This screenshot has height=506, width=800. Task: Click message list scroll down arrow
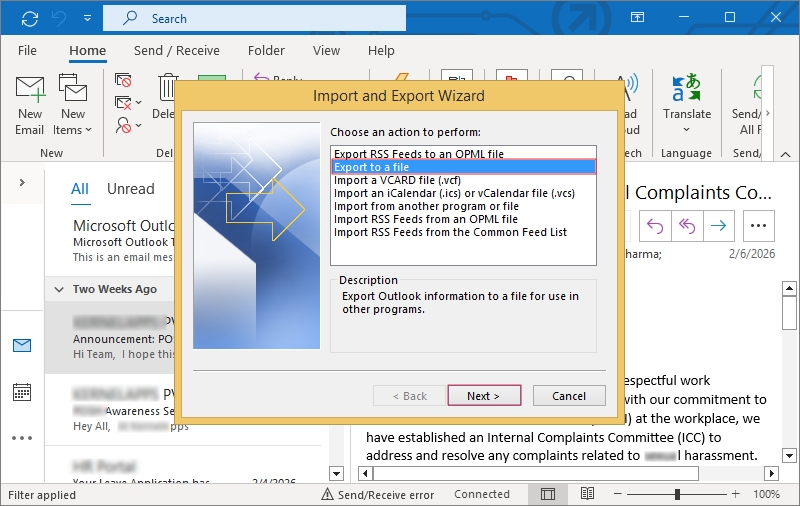(x=336, y=473)
